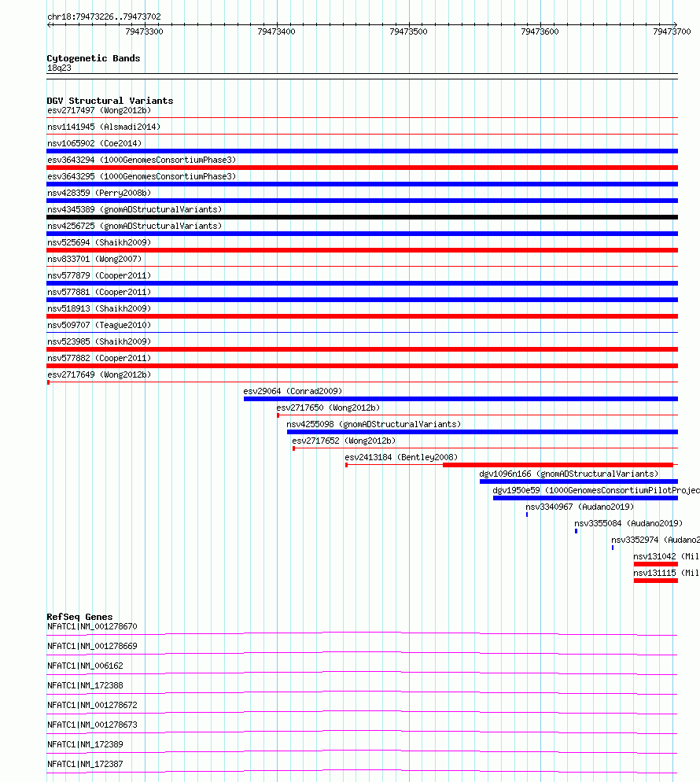700x782 pixels.
Task: Click ruler position 79473600
Action: 540,31
